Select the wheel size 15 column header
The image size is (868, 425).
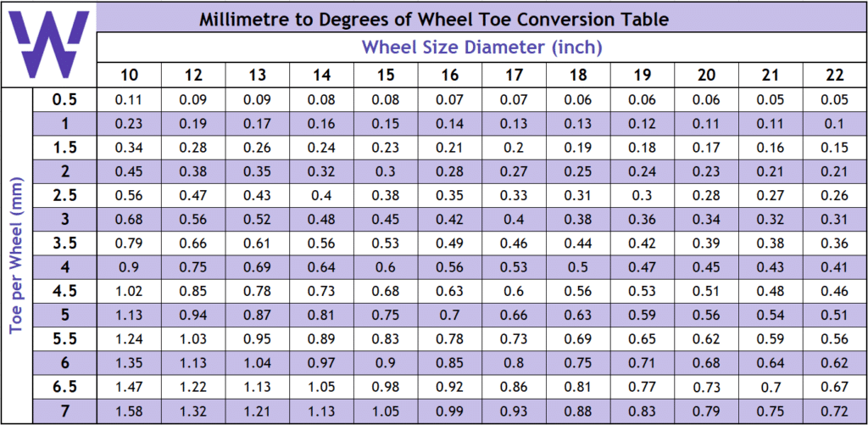(386, 75)
